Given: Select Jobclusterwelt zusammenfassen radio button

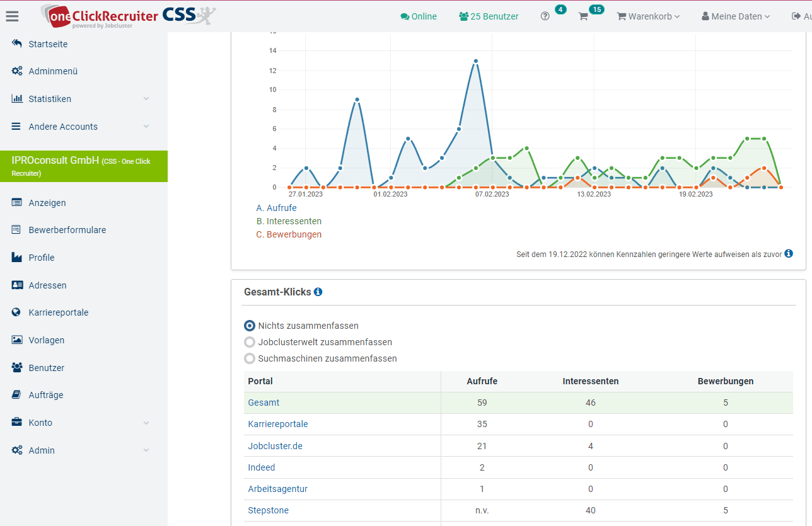Looking at the screenshot, I should [250, 342].
